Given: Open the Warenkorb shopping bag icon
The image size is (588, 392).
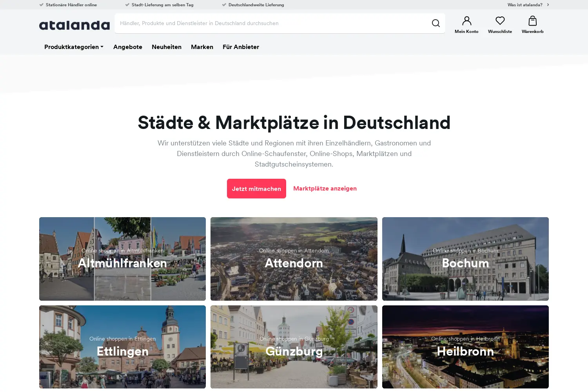Looking at the screenshot, I should [532, 21].
